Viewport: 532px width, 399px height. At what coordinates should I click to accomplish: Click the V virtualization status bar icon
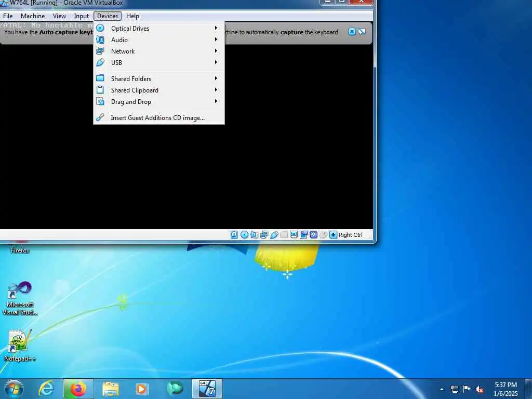pos(313,235)
